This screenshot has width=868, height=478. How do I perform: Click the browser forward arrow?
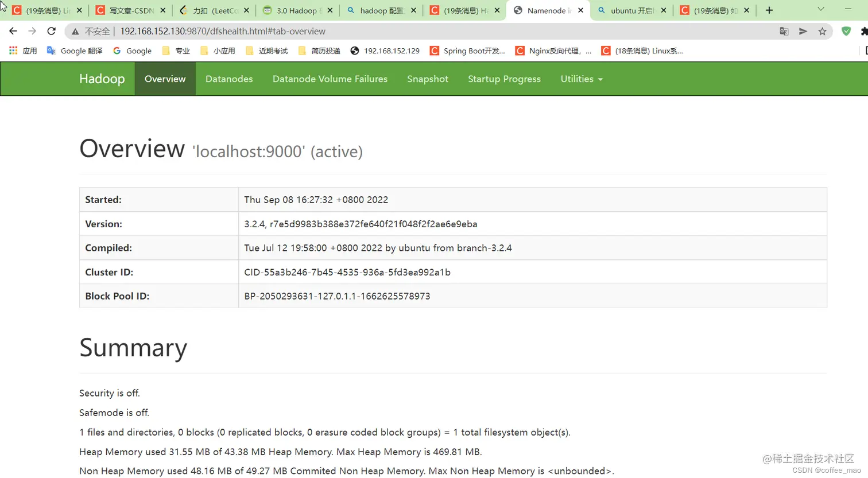(x=32, y=31)
